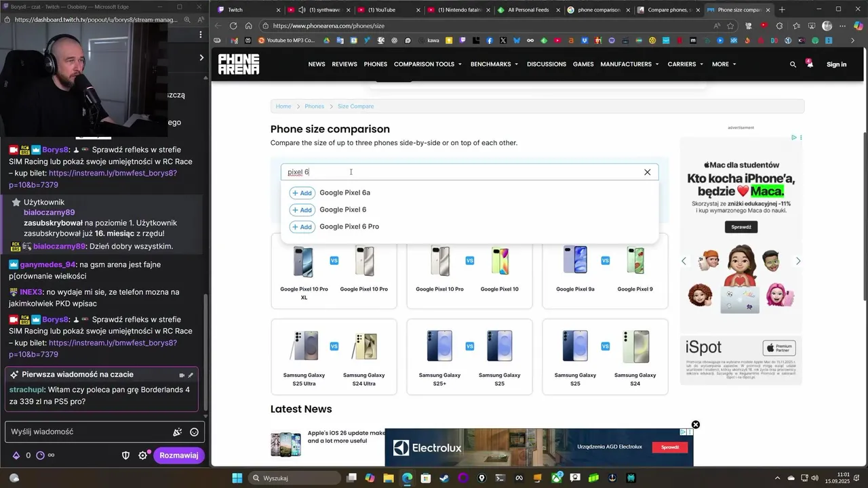Open Twitch chat shield moderation icon
This screenshot has height=488, width=868.
[125, 455]
